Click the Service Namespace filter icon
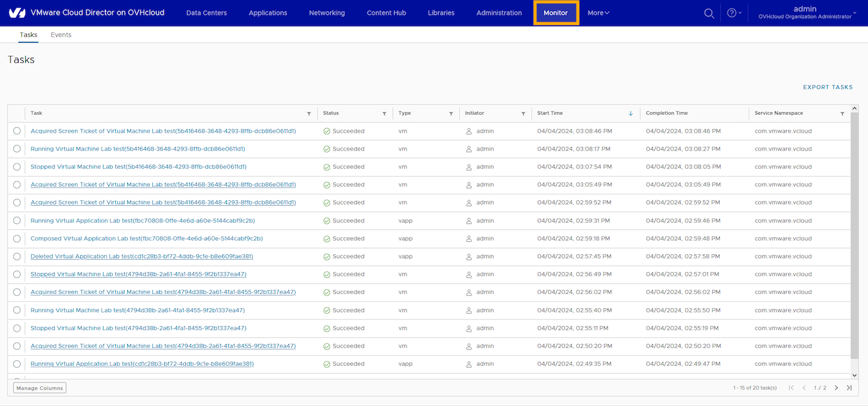868x406 pixels. (842, 113)
